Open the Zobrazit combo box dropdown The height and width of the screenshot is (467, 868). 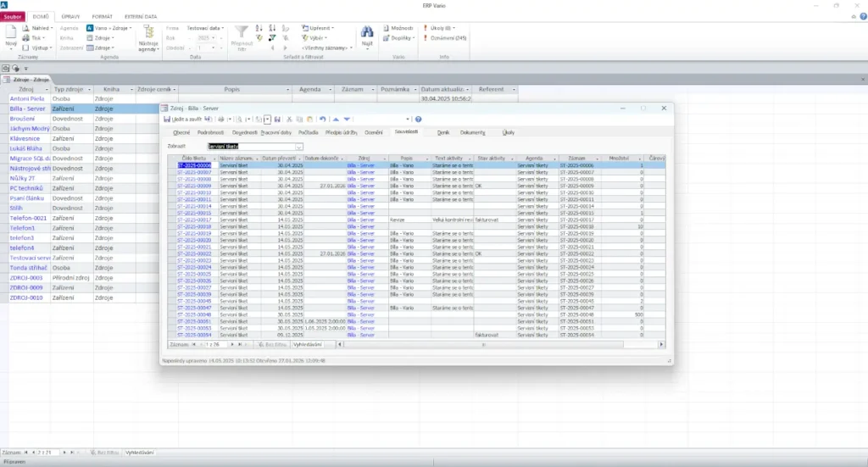click(299, 147)
